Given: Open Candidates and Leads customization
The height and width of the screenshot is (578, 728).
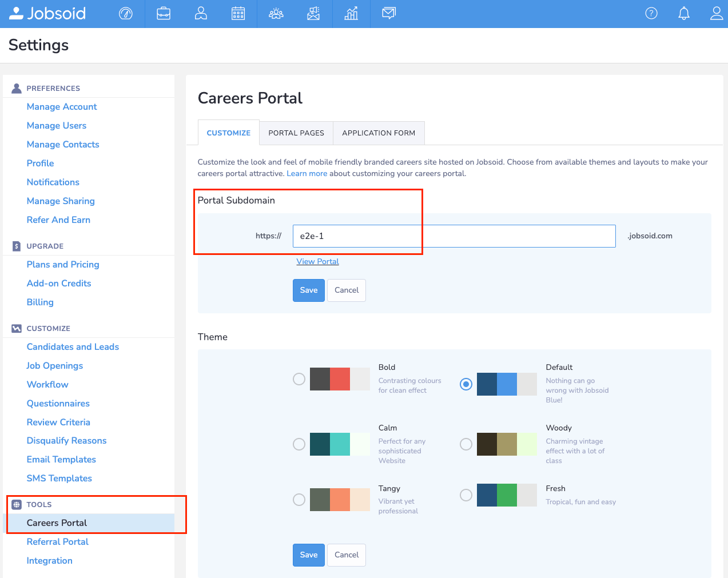Looking at the screenshot, I should coord(73,346).
